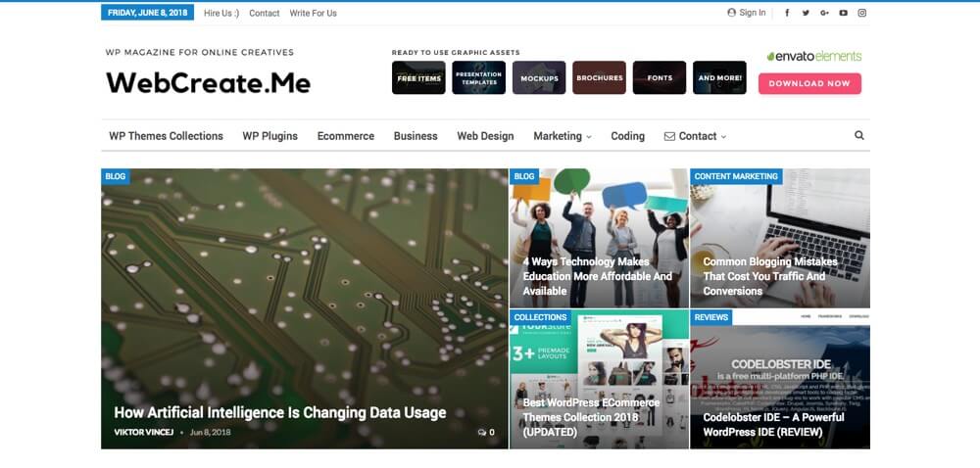
Task: Open Common Blogging Mistakes article
Action: point(770,276)
